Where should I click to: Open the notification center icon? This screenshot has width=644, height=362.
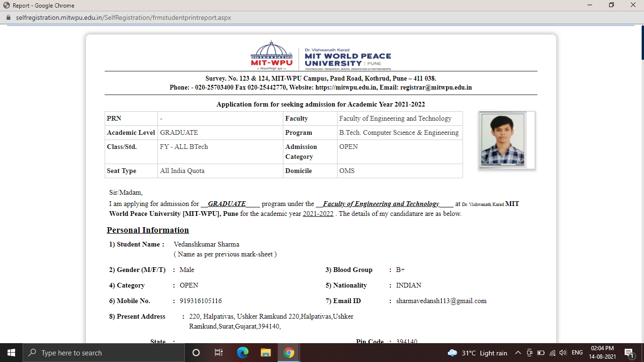tap(629, 353)
